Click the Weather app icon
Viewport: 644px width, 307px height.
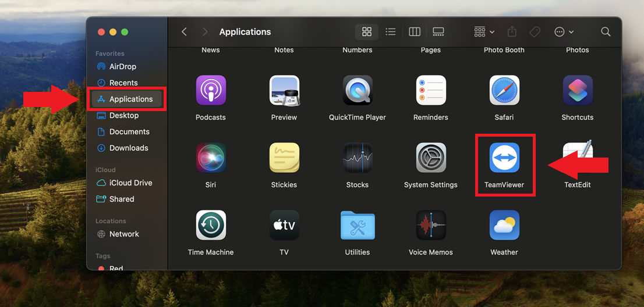[504, 225]
